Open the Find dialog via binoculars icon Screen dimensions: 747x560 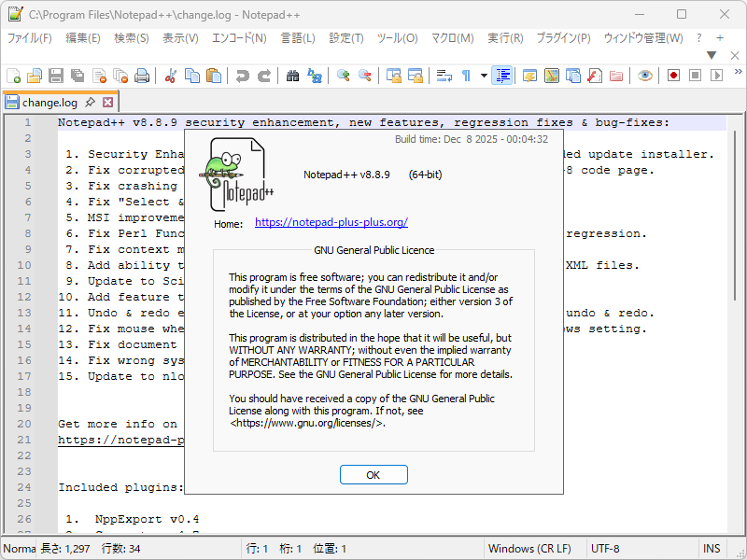point(293,76)
